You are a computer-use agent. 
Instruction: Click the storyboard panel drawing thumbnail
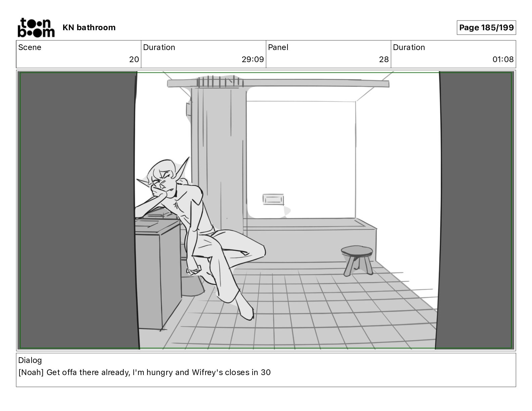pos(266,211)
